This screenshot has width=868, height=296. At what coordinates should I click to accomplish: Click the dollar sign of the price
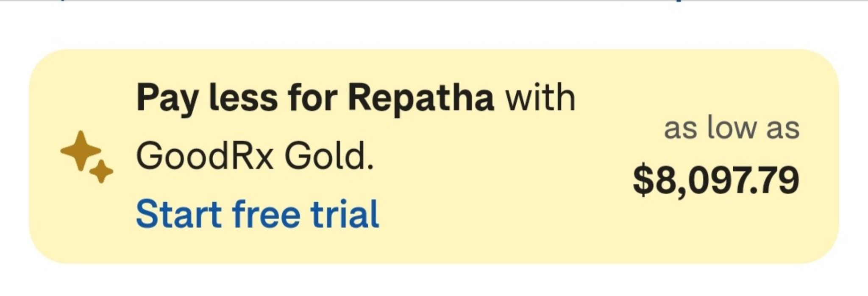(x=643, y=181)
